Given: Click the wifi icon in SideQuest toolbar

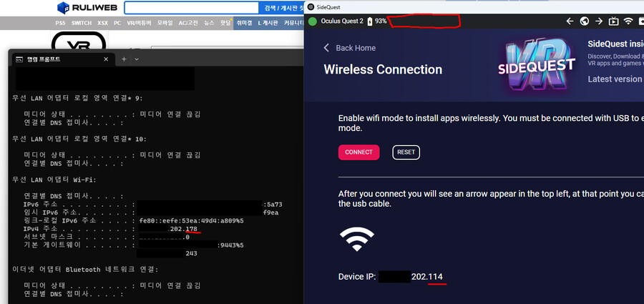Looking at the screenshot, I should click(628, 21).
